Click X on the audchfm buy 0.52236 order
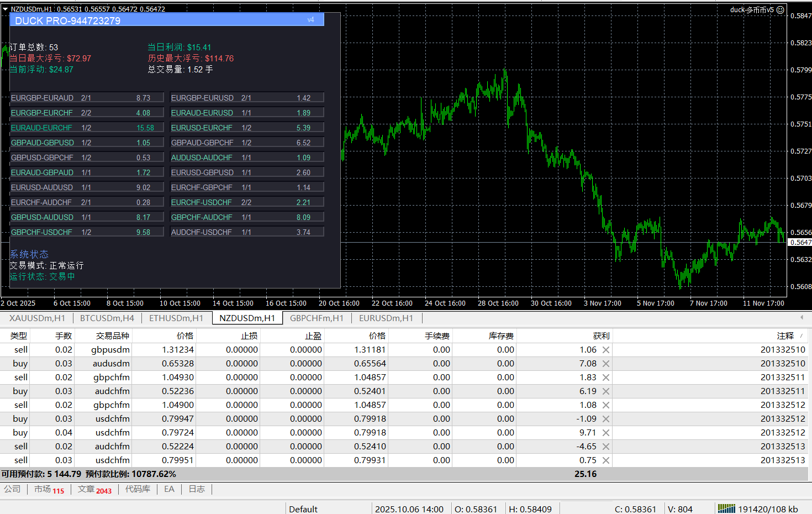This screenshot has height=514, width=812. tap(605, 391)
